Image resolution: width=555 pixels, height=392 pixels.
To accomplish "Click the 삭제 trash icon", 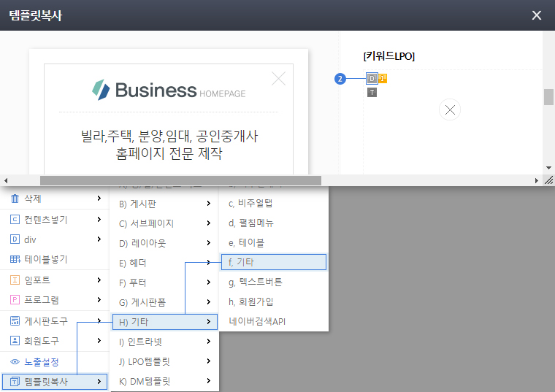I will tap(15, 199).
